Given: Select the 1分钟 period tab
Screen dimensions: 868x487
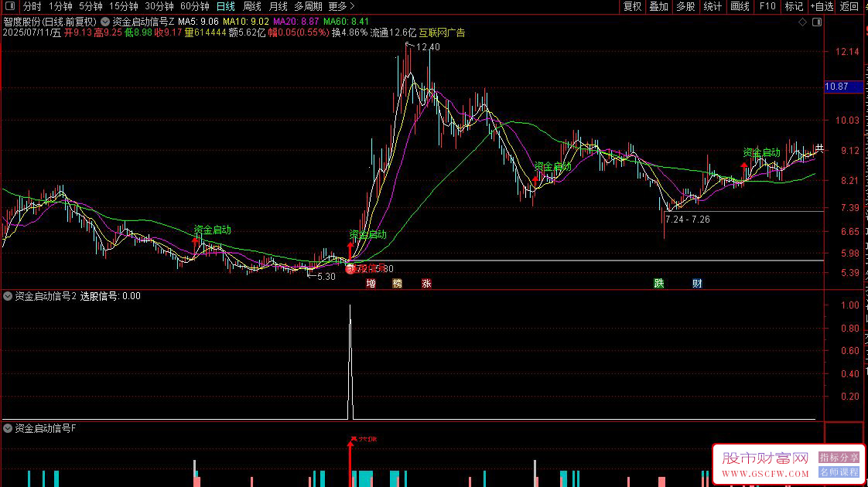Looking at the screenshot, I should click(x=60, y=7).
